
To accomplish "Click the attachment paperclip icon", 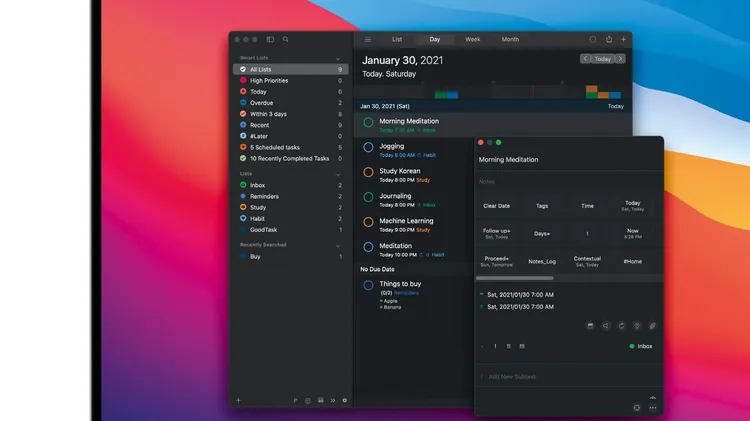I will 652,325.
